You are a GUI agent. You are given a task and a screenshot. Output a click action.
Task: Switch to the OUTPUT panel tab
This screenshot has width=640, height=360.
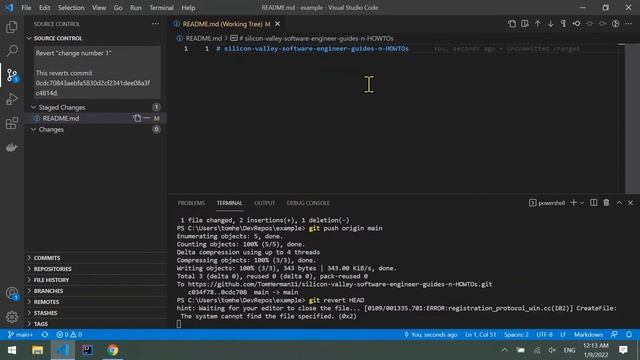264,203
